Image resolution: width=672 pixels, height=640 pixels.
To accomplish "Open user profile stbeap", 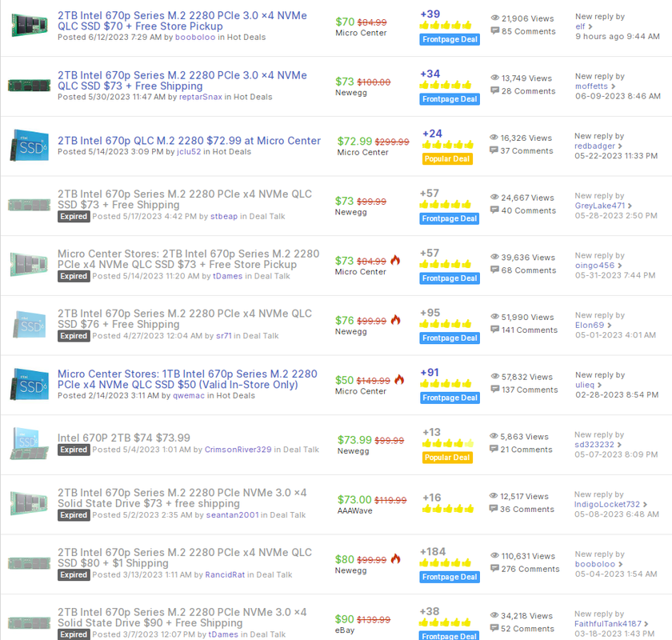I will pos(224,217).
